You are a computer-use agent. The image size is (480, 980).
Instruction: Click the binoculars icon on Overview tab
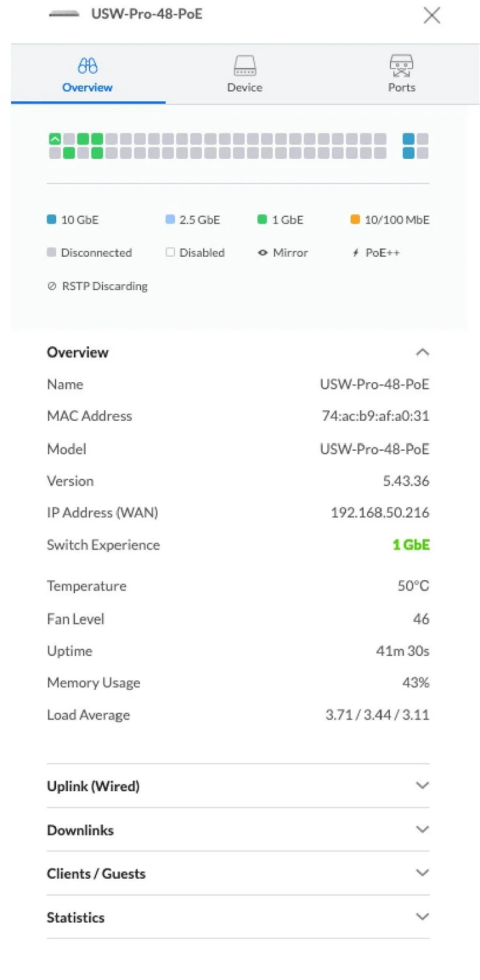[x=88, y=65]
